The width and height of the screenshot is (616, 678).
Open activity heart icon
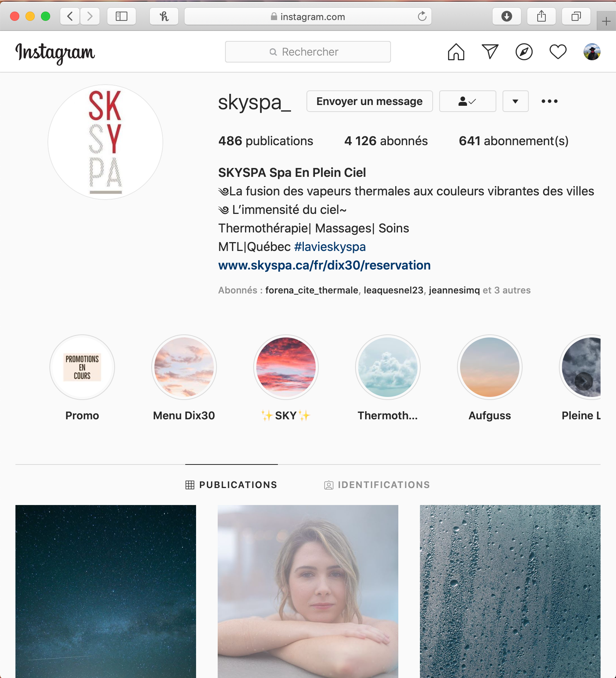pos(558,52)
